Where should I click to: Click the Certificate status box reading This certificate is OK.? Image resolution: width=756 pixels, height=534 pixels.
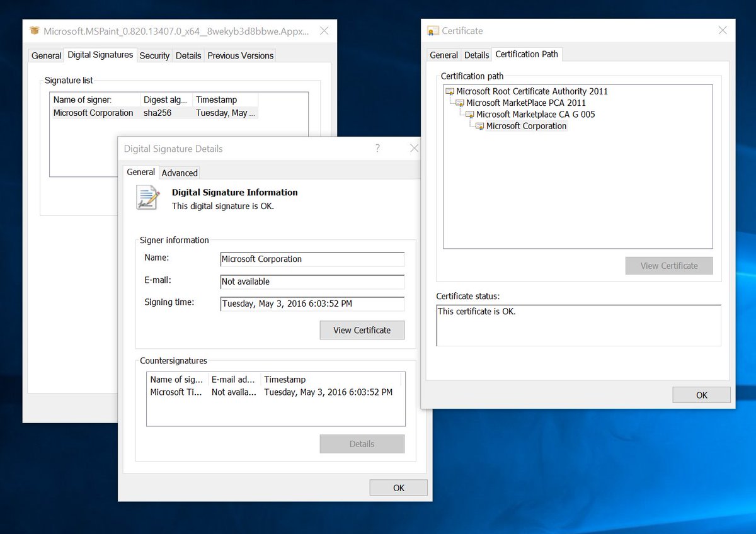point(578,326)
